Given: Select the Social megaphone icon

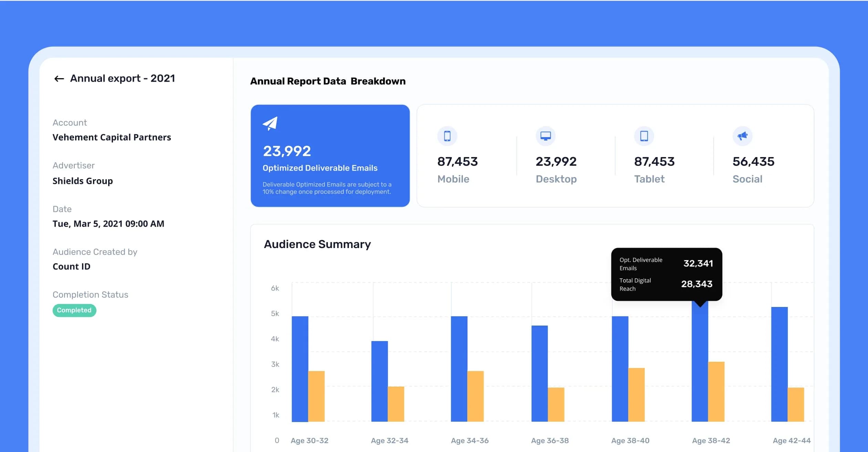Looking at the screenshot, I should click(x=742, y=136).
